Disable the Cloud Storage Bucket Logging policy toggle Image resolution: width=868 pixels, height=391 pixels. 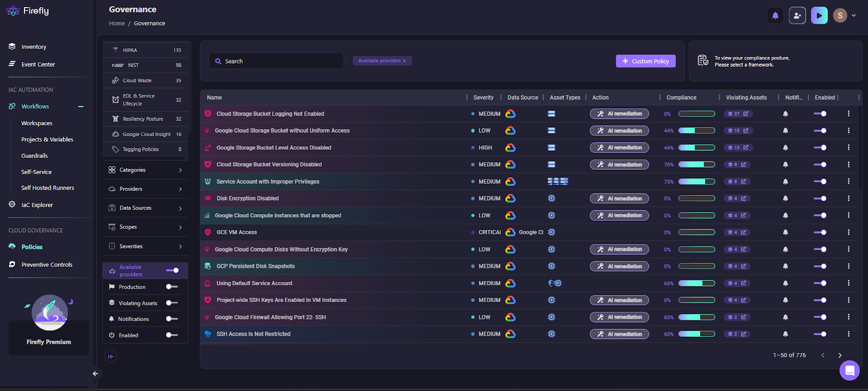[820, 114]
